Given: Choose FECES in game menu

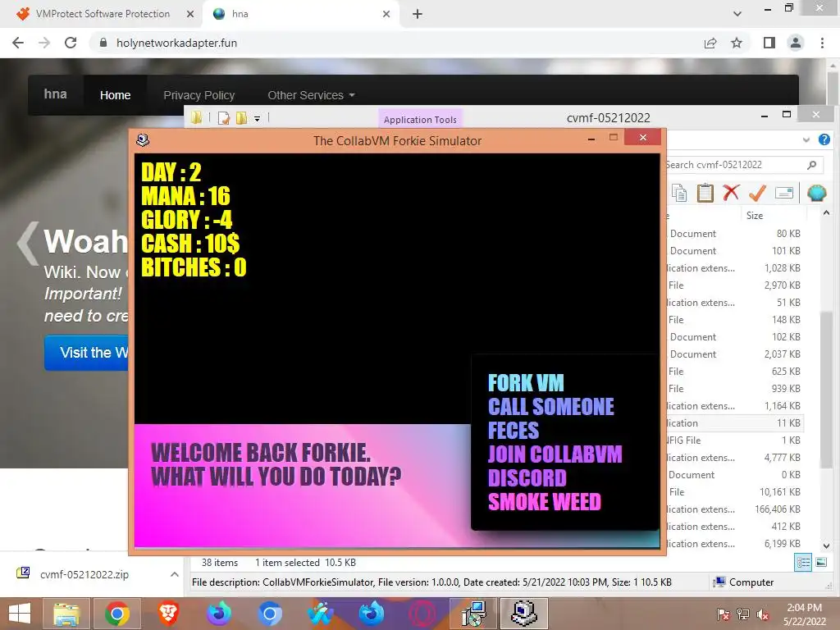Looking at the screenshot, I should coord(513,431).
